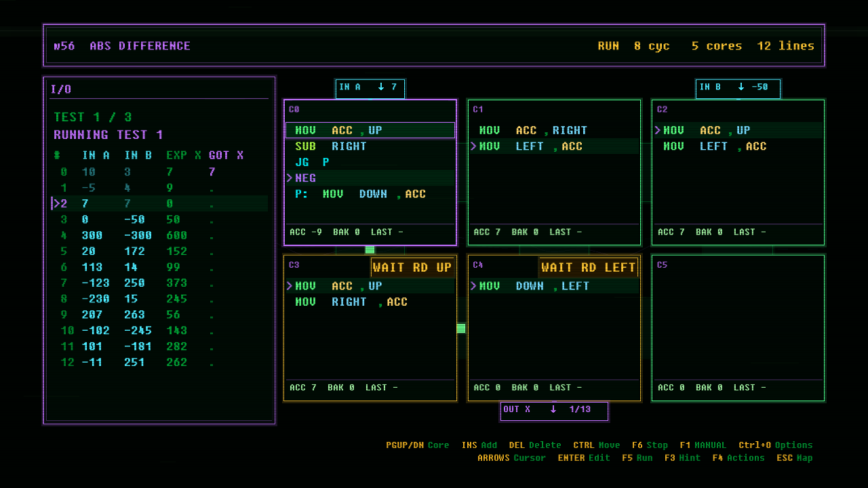This screenshot has height=488, width=868.
Task: Click the TEST 1 / 3 label
Action: coord(93,117)
